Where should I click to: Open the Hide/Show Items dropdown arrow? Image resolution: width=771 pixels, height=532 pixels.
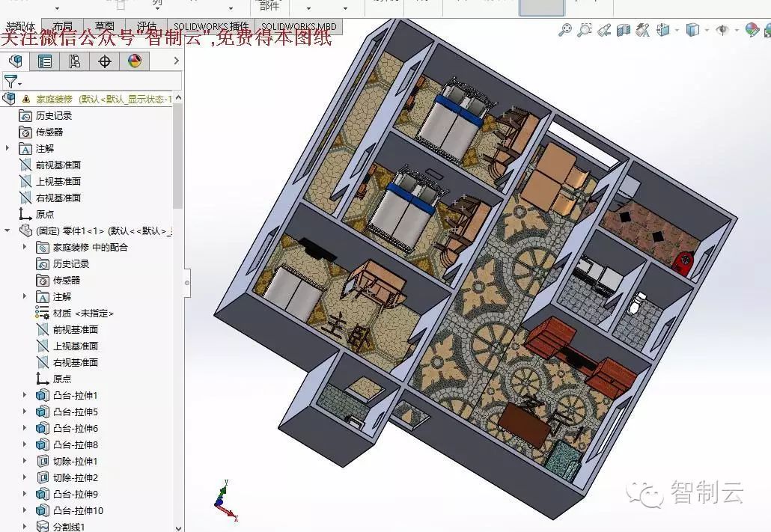tap(737, 31)
